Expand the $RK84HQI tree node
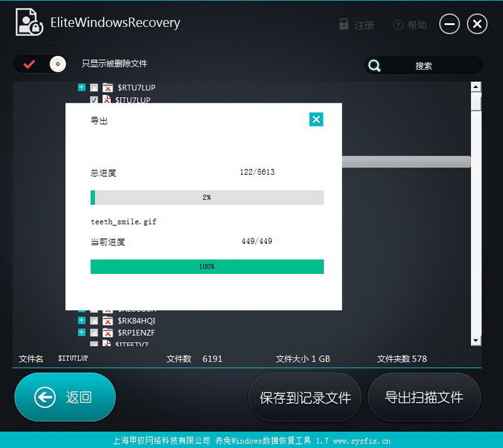503x448 pixels. (82, 320)
